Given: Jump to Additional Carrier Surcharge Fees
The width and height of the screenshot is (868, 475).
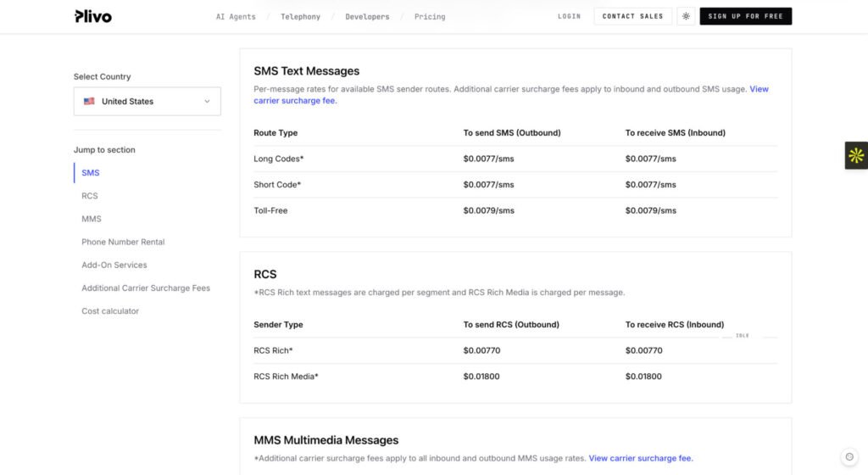Looking at the screenshot, I should point(146,288).
